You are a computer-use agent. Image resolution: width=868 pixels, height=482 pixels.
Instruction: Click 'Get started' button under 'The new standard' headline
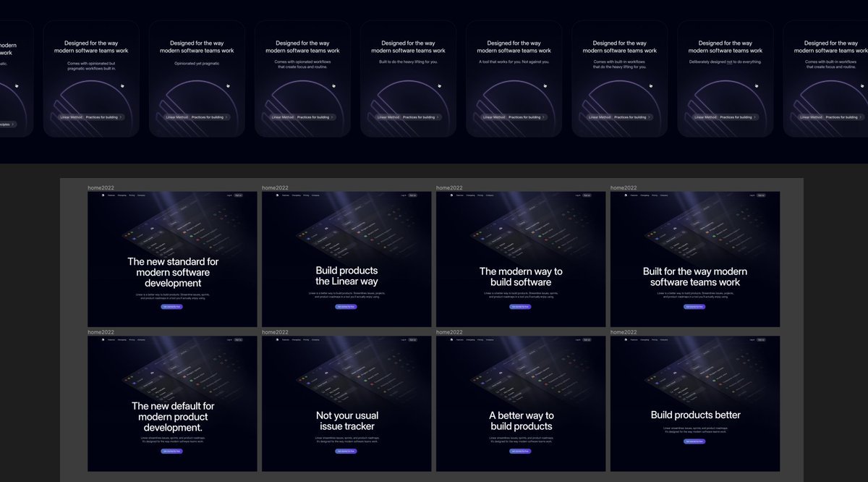pyautogui.click(x=172, y=307)
